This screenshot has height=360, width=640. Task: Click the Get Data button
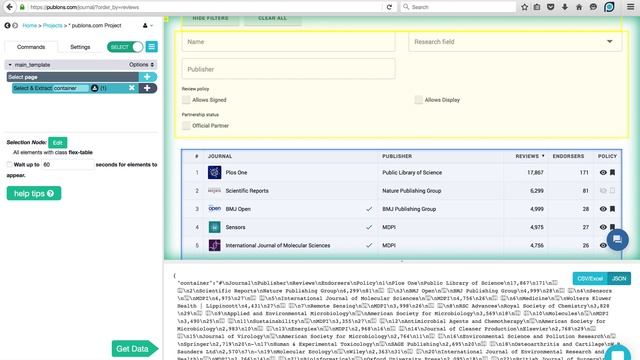pyautogui.click(x=134, y=349)
